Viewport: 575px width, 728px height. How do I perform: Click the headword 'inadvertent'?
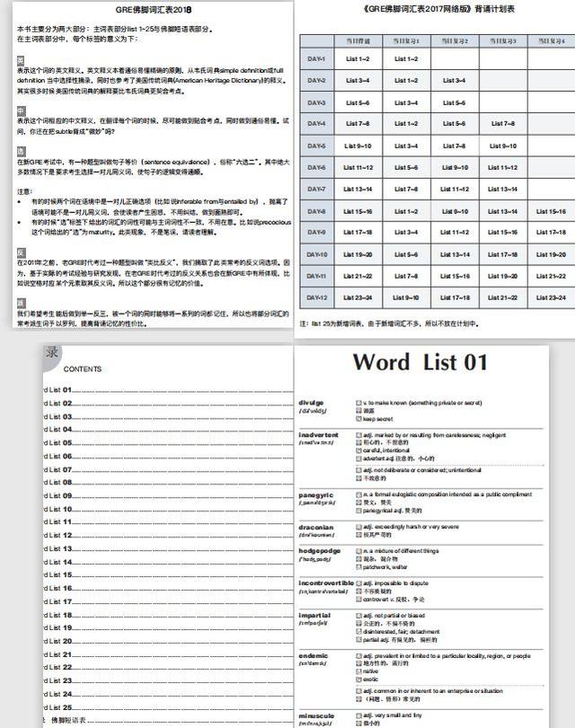[318, 435]
